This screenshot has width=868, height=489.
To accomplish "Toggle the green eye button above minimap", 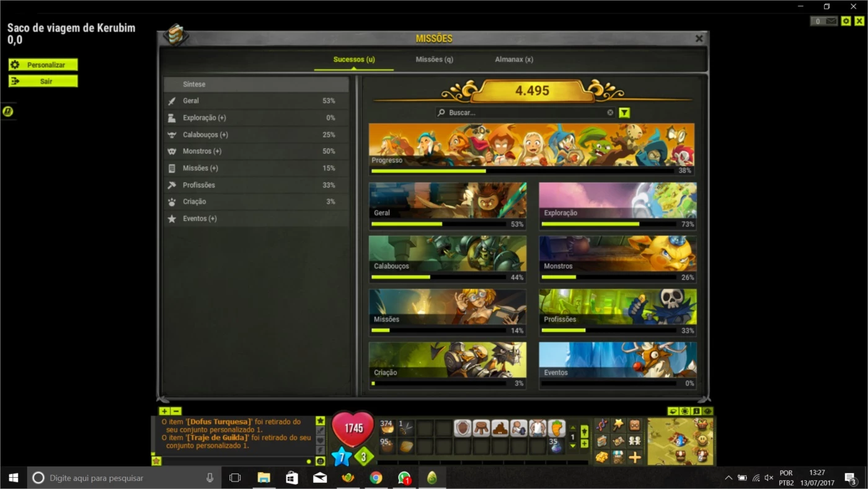I will (708, 411).
